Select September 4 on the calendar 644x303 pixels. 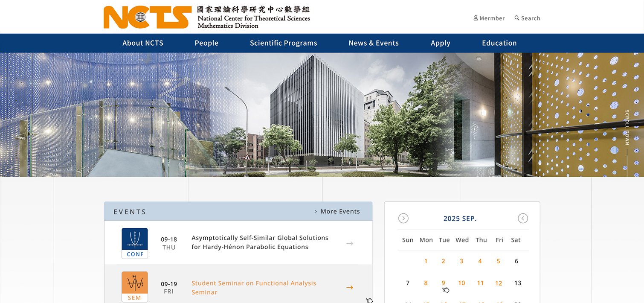pos(480,261)
